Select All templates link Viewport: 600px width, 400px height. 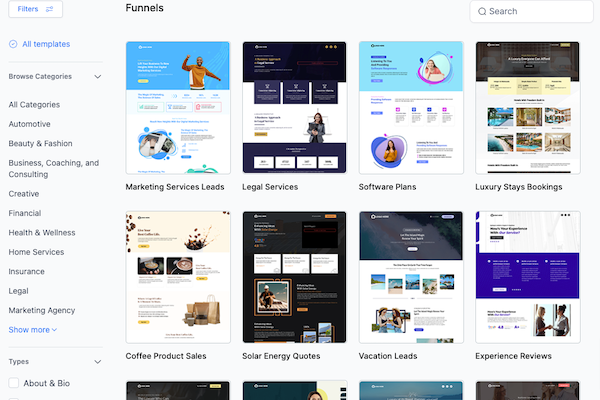[46, 44]
